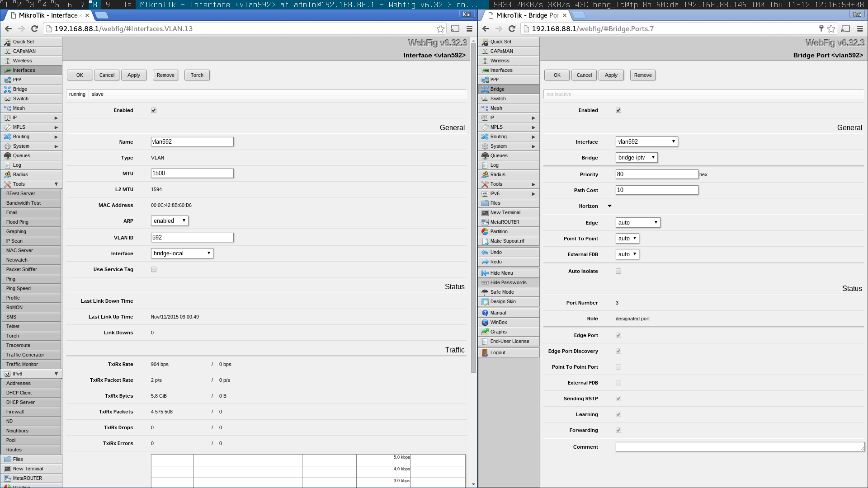Bookmark the Bridge Ports page with the star
The height and width of the screenshot is (488, 868).
point(831,28)
